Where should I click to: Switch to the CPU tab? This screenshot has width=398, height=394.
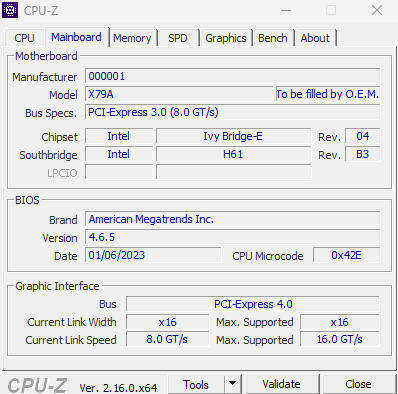point(24,38)
